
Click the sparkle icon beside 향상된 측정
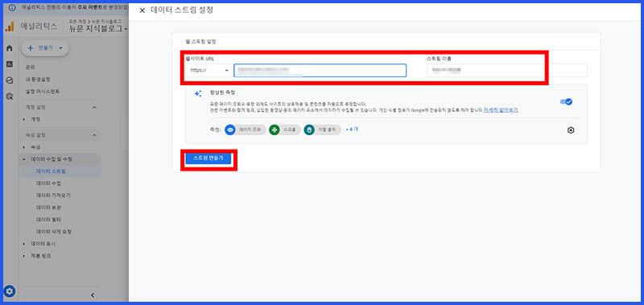(x=198, y=93)
